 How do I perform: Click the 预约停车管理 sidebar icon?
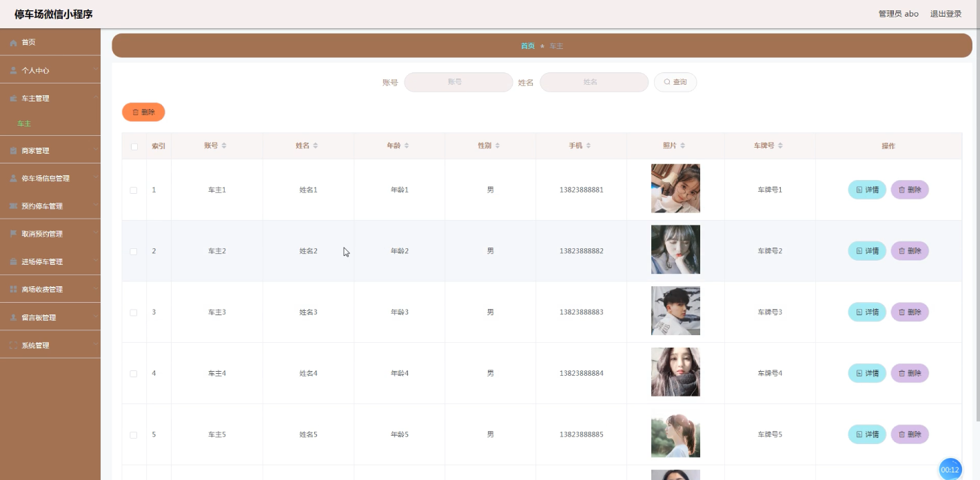tap(12, 206)
